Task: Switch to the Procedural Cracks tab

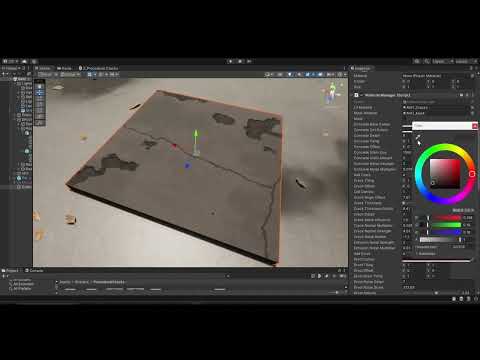Action: 99,68
